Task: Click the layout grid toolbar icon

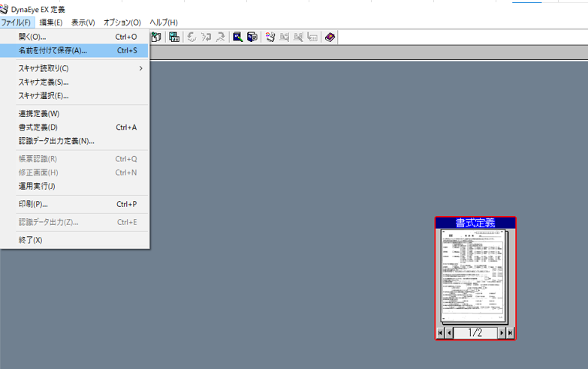Action: click(174, 37)
